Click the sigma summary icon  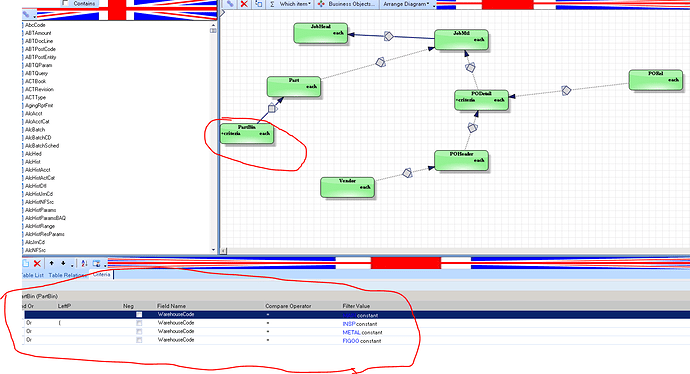coord(272,4)
